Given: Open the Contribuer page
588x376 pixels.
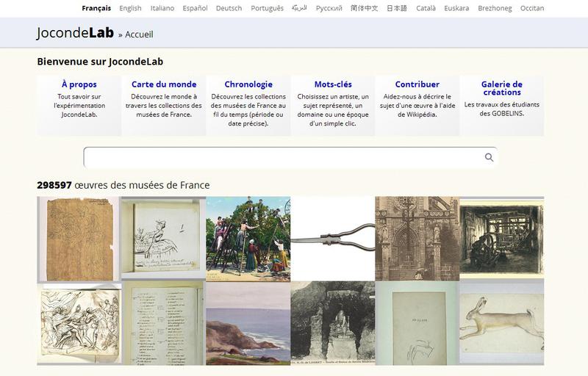Looking at the screenshot, I should (417, 84).
